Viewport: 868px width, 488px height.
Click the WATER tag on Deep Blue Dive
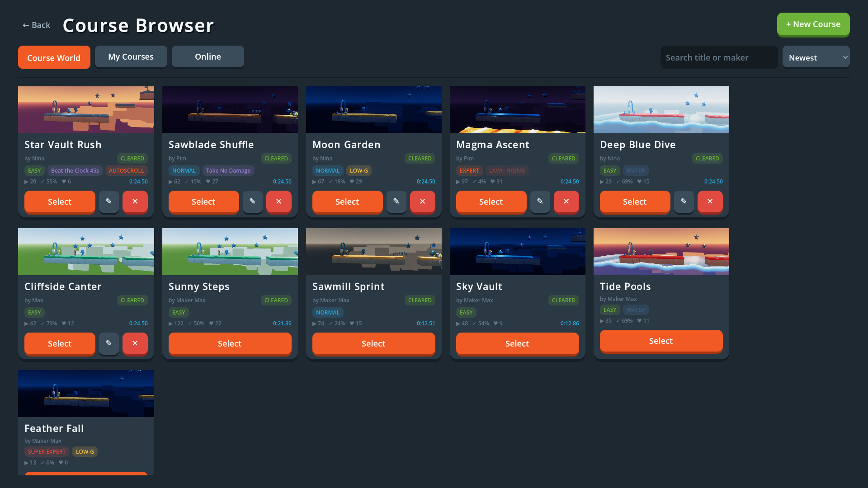pyautogui.click(x=636, y=170)
